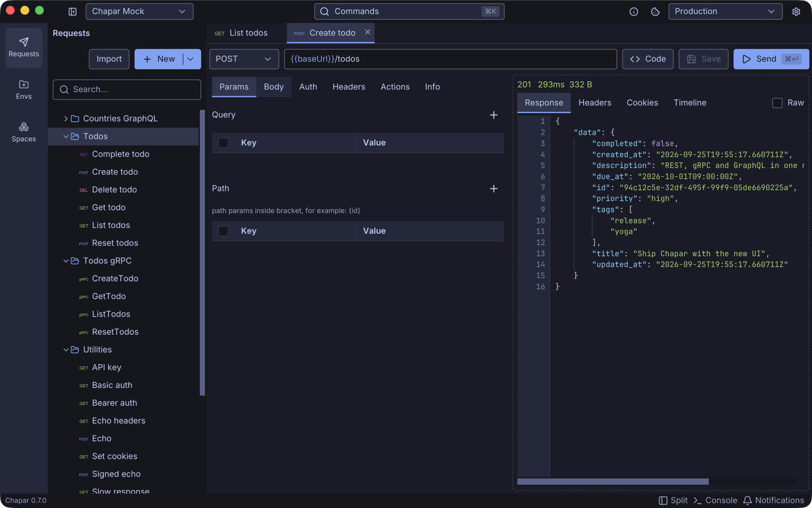Collapse the Todos folder chevron
This screenshot has height=508, width=812.
(x=65, y=136)
